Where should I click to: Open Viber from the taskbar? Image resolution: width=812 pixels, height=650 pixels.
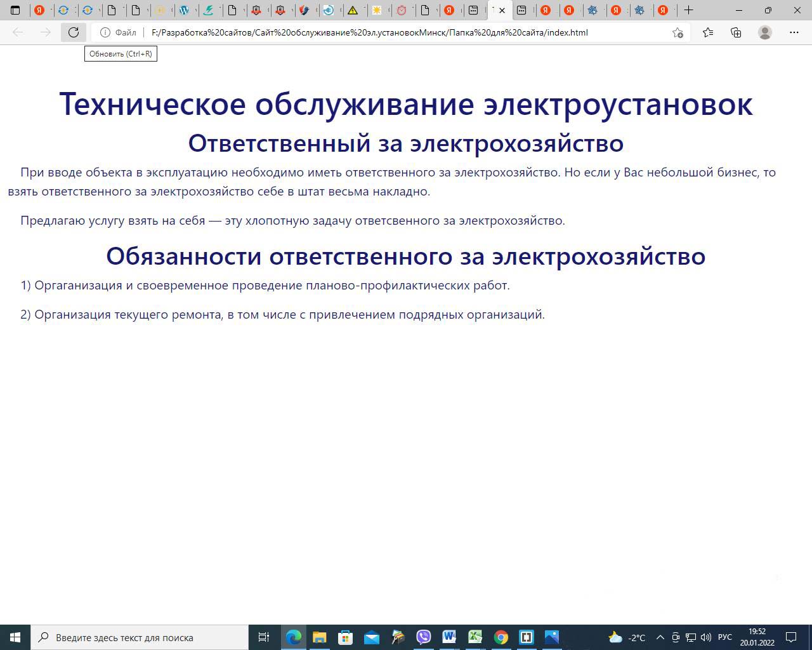[423, 637]
